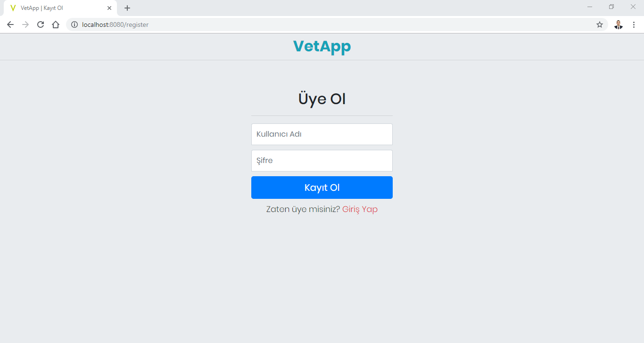Open a new browser tab

click(x=127, y=8)
